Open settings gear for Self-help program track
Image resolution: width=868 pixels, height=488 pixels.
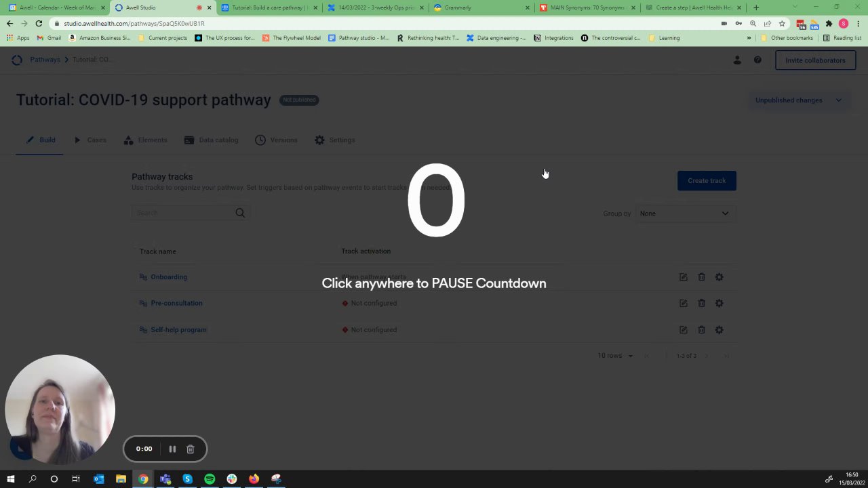719,329
